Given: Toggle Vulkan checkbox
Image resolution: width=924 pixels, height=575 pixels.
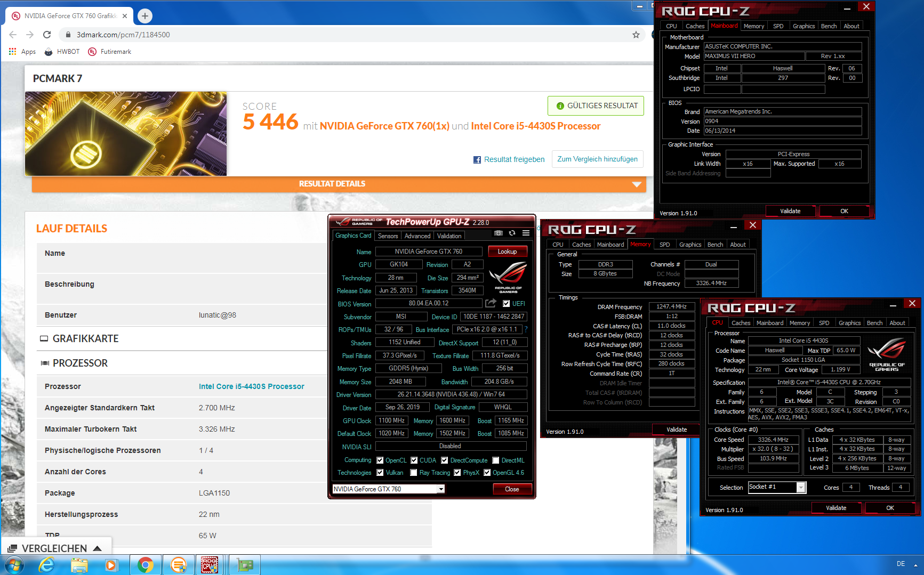Looking at the screenshot, I should (380, 473).
